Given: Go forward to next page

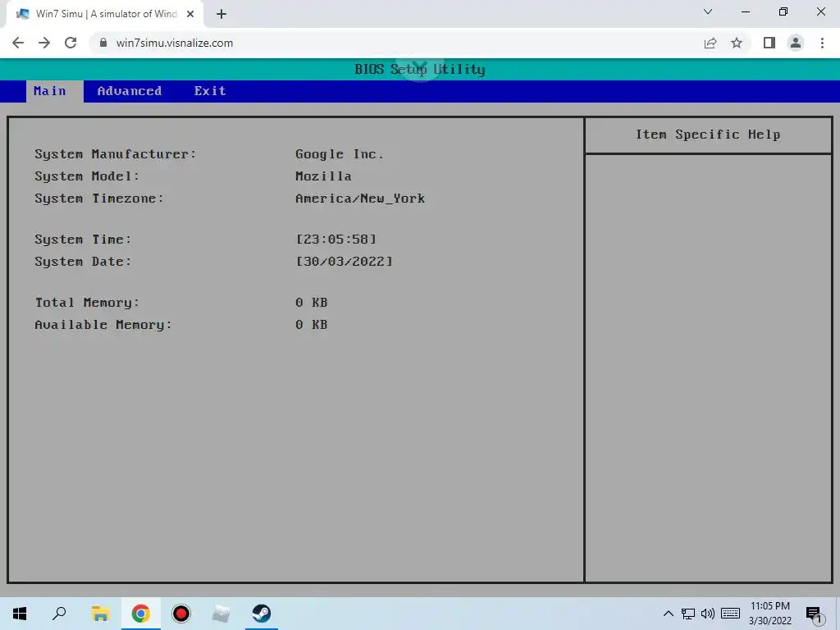Looking at the screenshot, I should click(x=44, y=43).
